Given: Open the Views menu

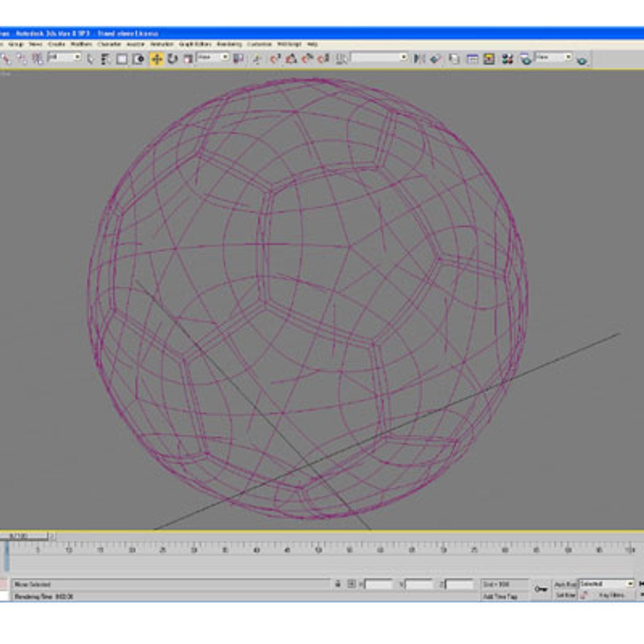Looking at the screenshot, I should (35, 44).
